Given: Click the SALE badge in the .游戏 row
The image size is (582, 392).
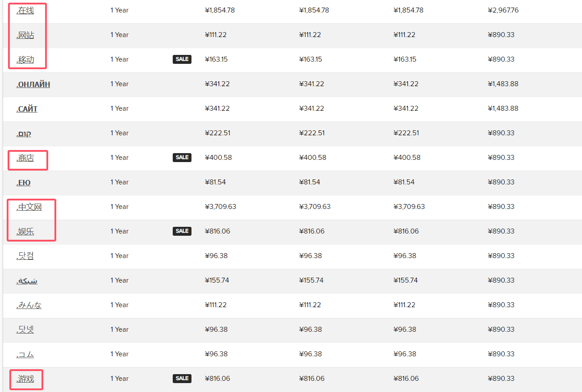Looking at the screenshot, I should pos(182,379).
